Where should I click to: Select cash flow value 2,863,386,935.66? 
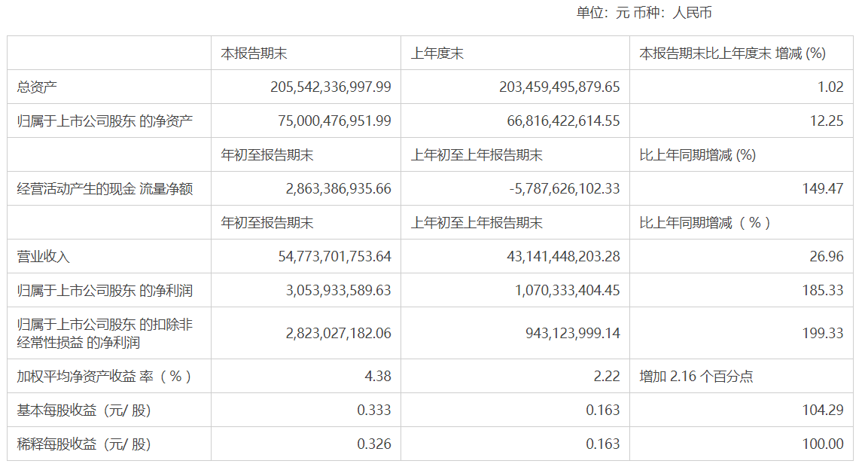tap(339, 189)
